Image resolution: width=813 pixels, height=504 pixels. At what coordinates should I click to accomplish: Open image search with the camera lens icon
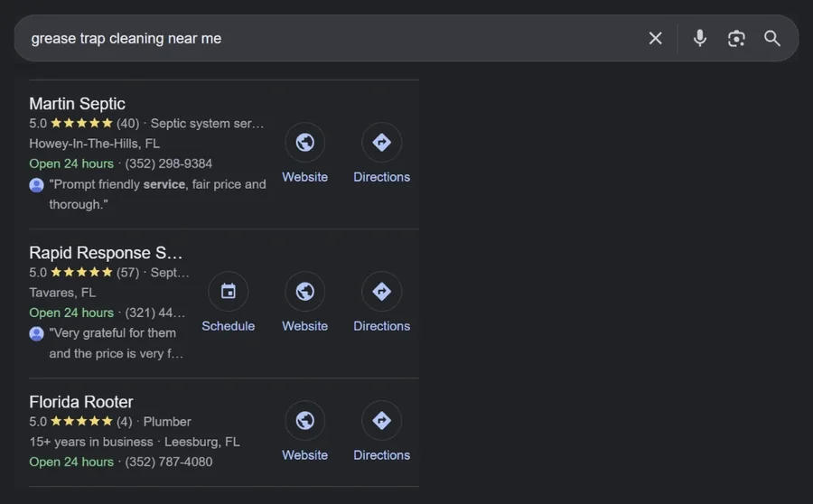point(736,38)
